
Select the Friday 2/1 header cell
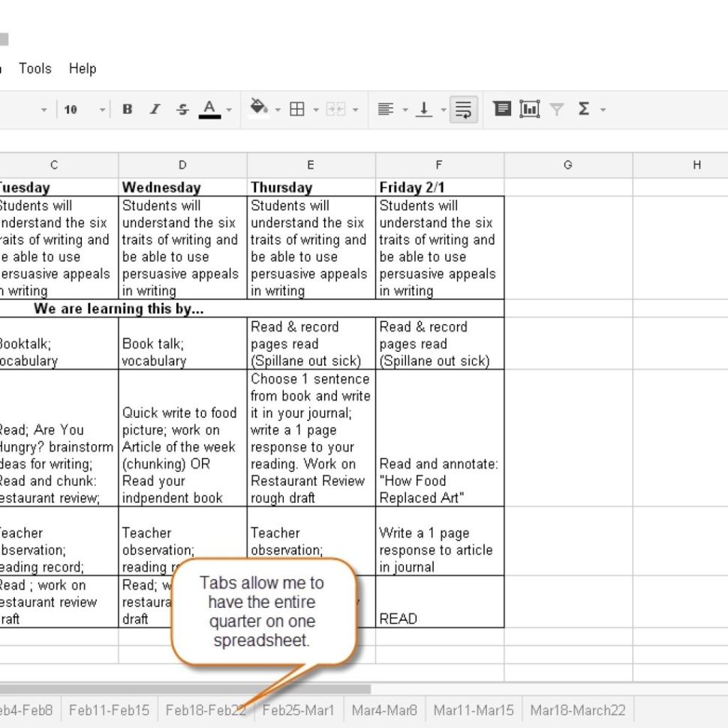pyautogui.click(x=439, y=187)
